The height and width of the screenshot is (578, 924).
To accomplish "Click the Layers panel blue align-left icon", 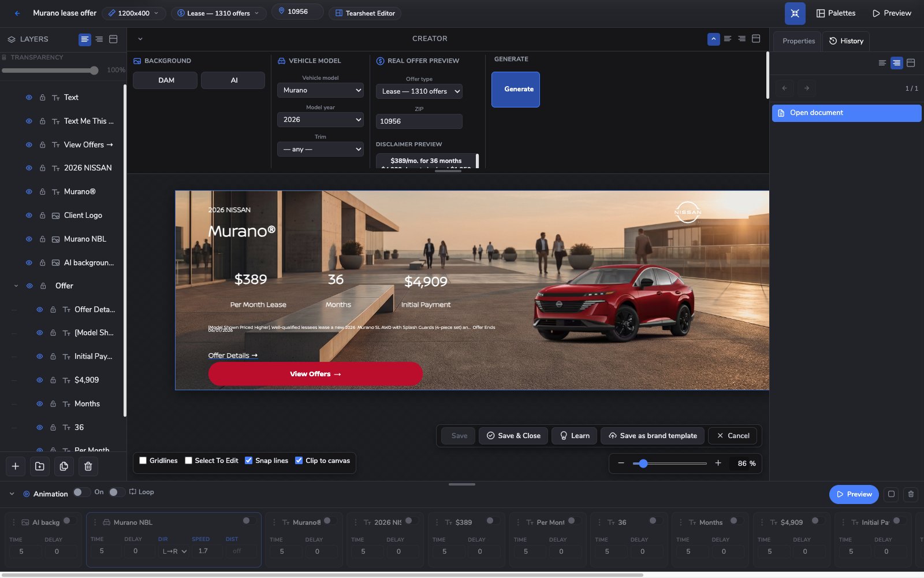I will [x=85, y=39].
